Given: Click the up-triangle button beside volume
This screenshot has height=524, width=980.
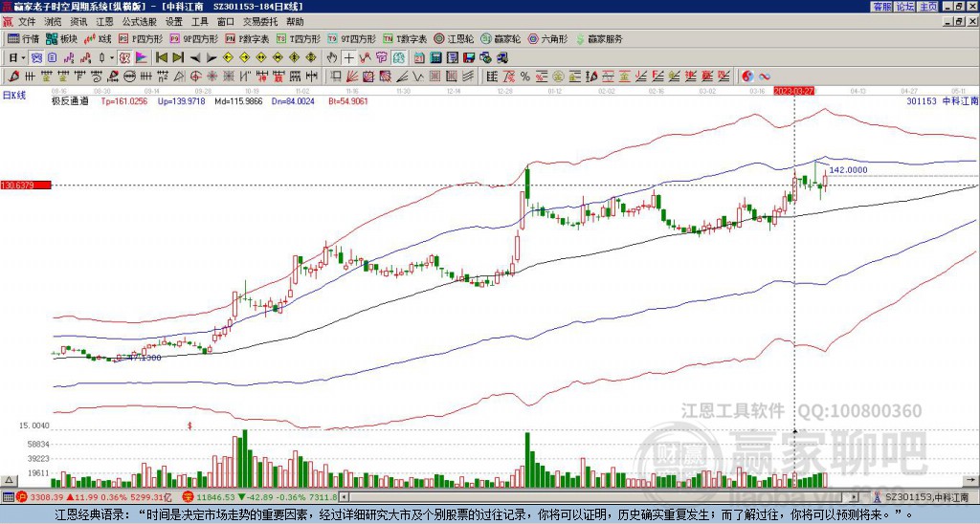Looking at the screenshot, I should [x=9, y=480].
